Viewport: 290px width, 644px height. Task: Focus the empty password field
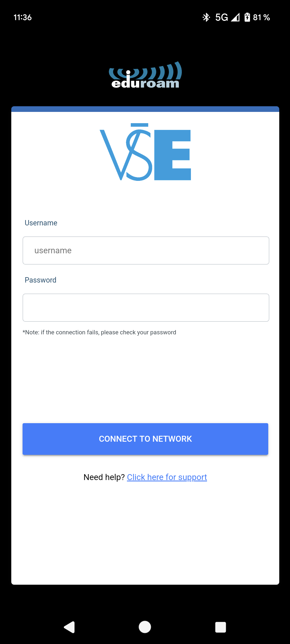(x=146, y=308)
